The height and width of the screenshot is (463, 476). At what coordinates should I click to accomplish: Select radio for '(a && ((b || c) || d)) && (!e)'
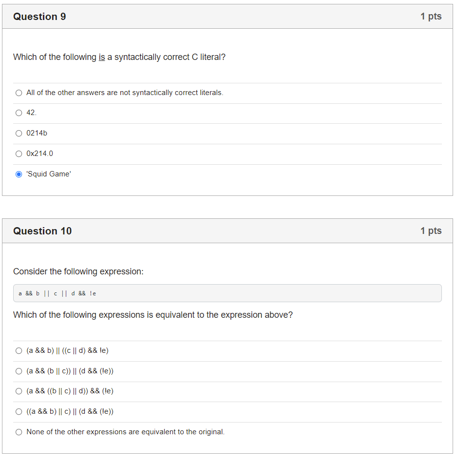[x=19, y=391]
